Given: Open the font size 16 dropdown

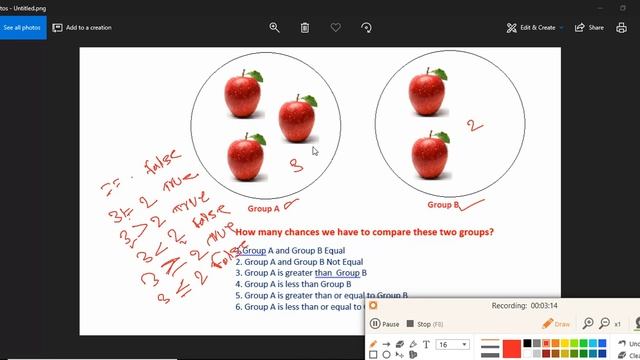Looking at the screenshot, I should (452, 344).
